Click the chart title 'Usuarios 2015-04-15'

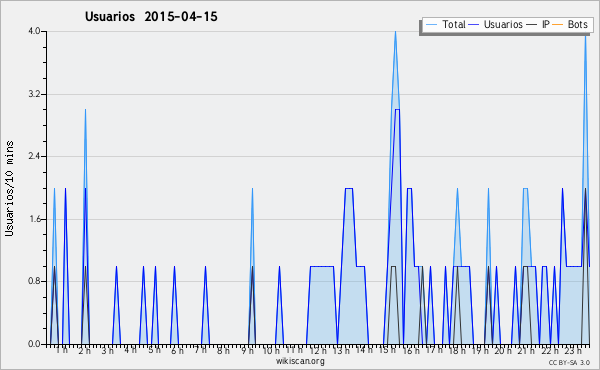pos(151,17)
